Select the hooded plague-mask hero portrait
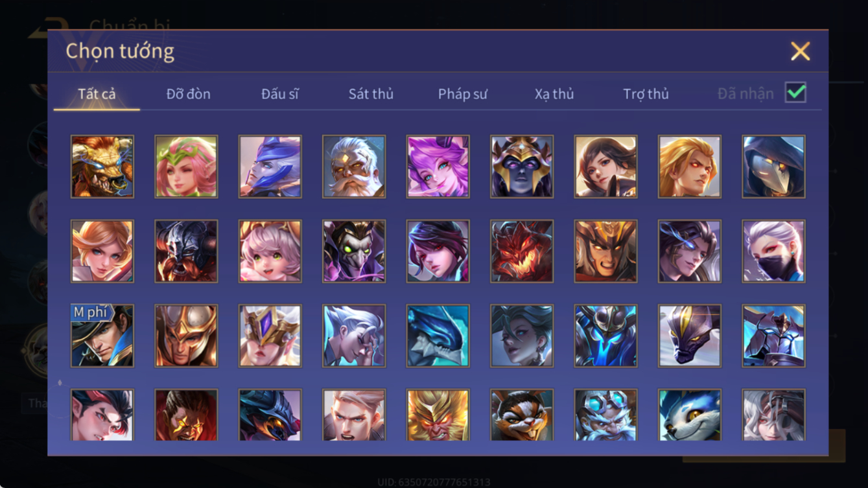This screenshot has width=868, height=488. click(x=774, y=167)
